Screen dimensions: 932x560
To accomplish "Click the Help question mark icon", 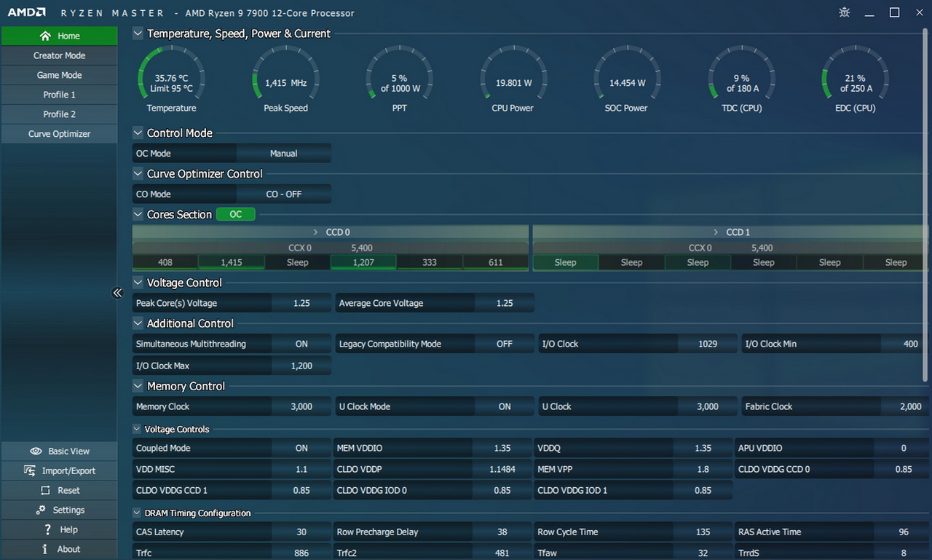I will click(x=48, y=529).
